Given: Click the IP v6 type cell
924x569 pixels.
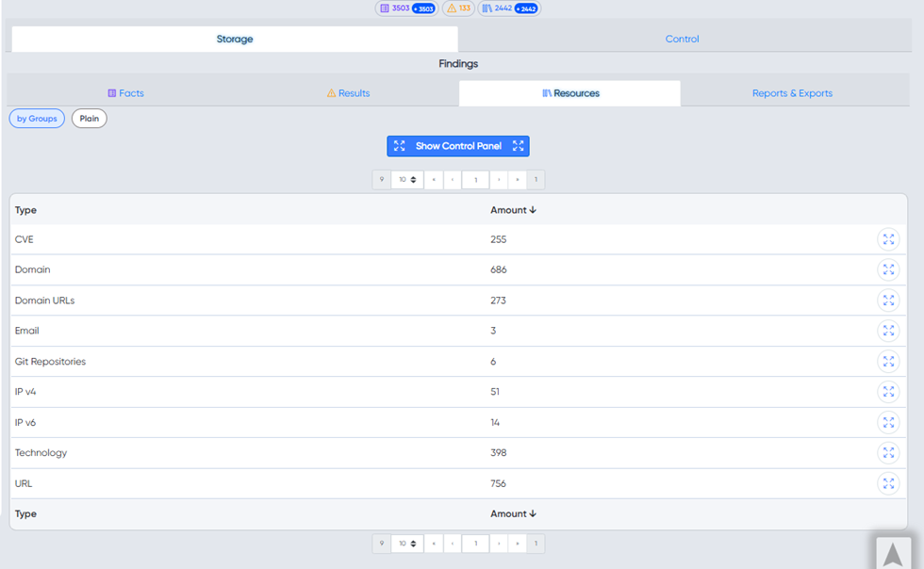Looking at the screenshot, I should [25, 422].
